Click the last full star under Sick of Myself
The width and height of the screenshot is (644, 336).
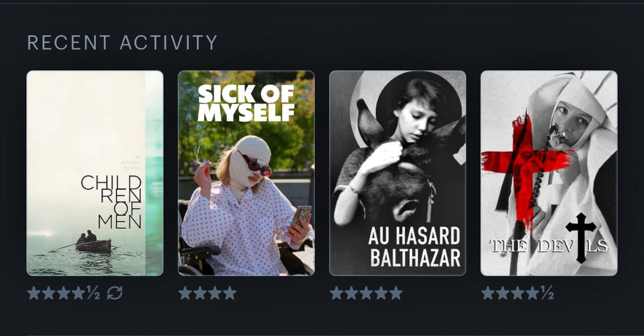[230, 293]
